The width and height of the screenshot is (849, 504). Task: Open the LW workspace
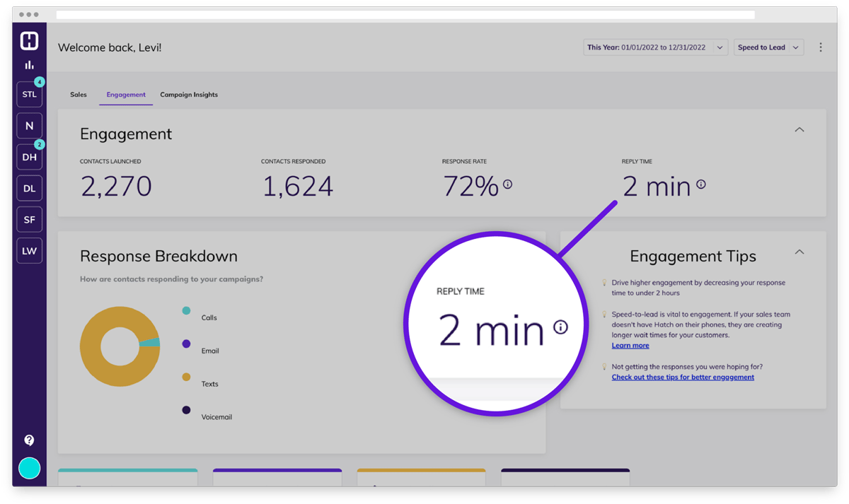click(29, 251)
